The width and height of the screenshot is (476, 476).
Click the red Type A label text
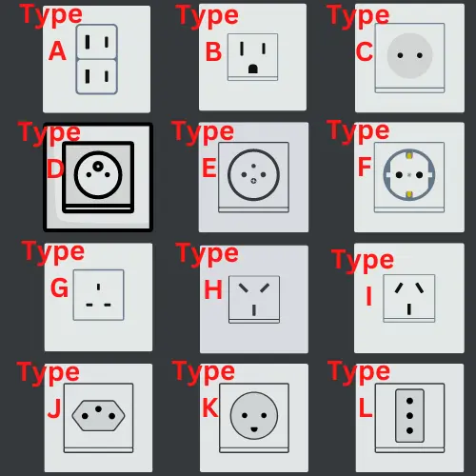coord(50,31)
